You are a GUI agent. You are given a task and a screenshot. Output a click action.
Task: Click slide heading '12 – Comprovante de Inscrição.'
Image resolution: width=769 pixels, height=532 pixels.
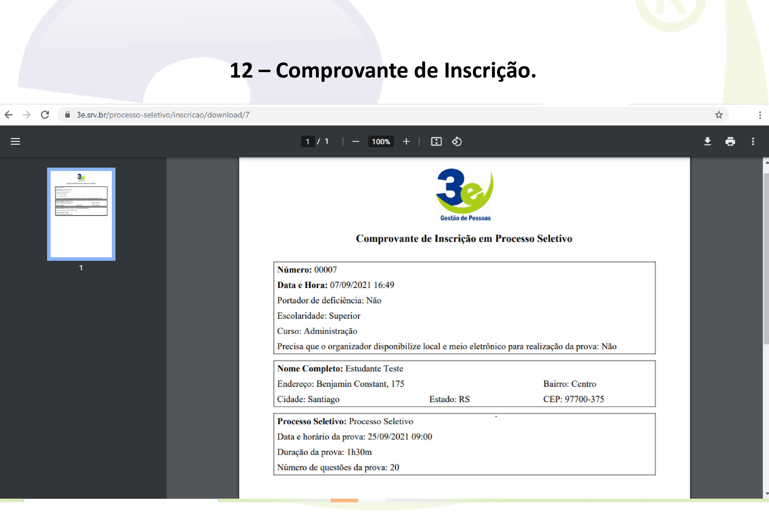pos(383,71)
